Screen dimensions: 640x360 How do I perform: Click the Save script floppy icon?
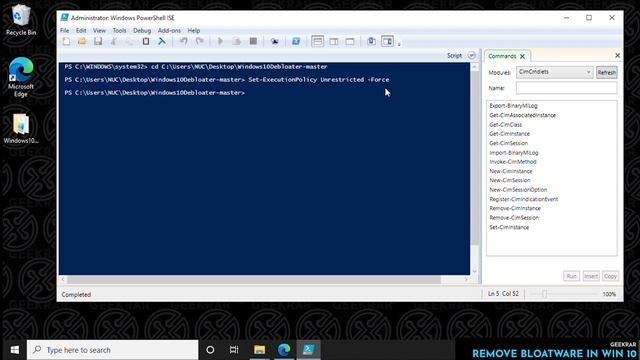[x=98, y=41]
